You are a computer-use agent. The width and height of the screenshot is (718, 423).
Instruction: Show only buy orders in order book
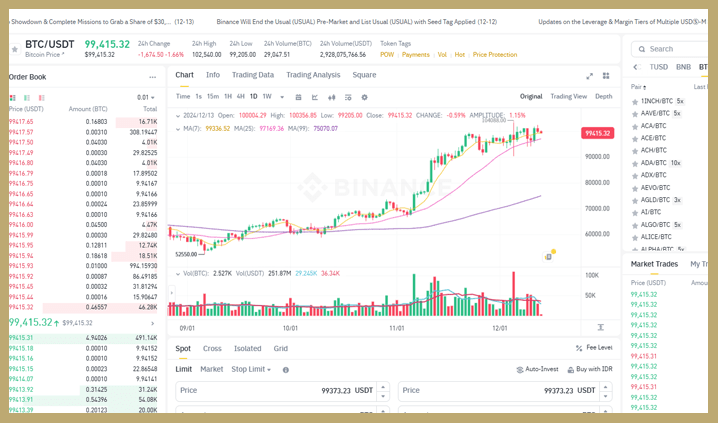[x=27, y=98]
